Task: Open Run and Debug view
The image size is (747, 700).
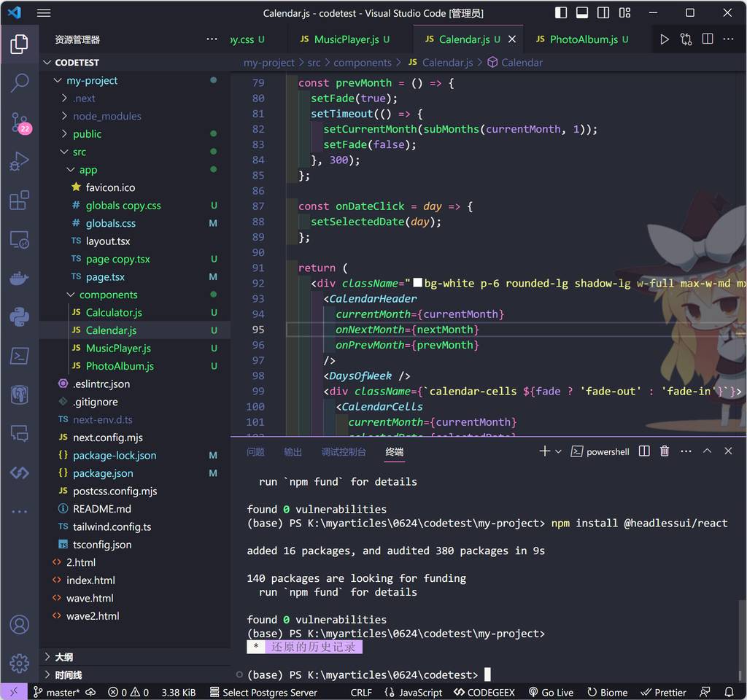Action: pyautogui.click(x=20, y=161)
